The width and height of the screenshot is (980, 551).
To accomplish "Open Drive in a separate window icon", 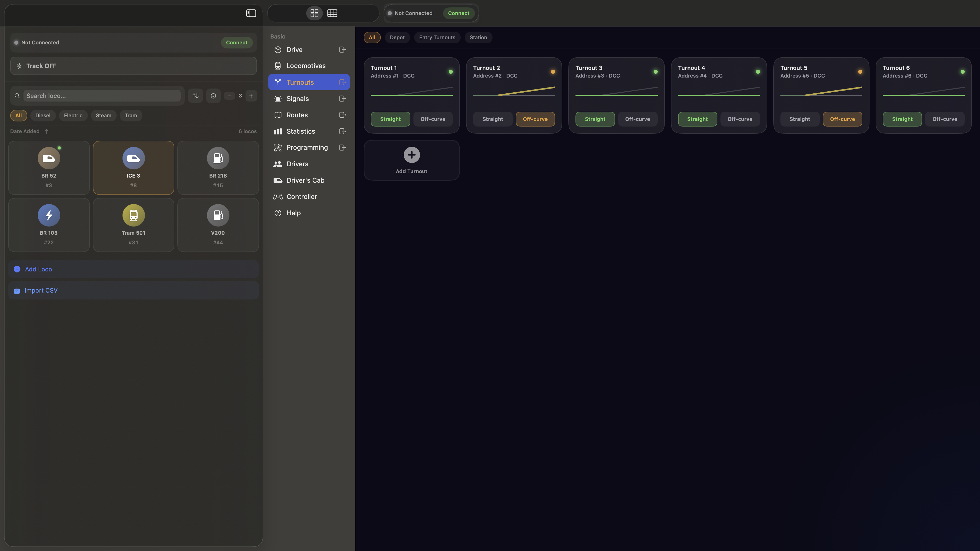I will click(342, 50).
